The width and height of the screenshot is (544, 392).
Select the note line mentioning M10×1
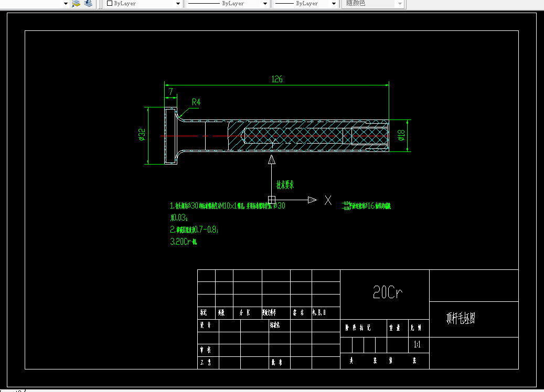[x=228, y=206]
